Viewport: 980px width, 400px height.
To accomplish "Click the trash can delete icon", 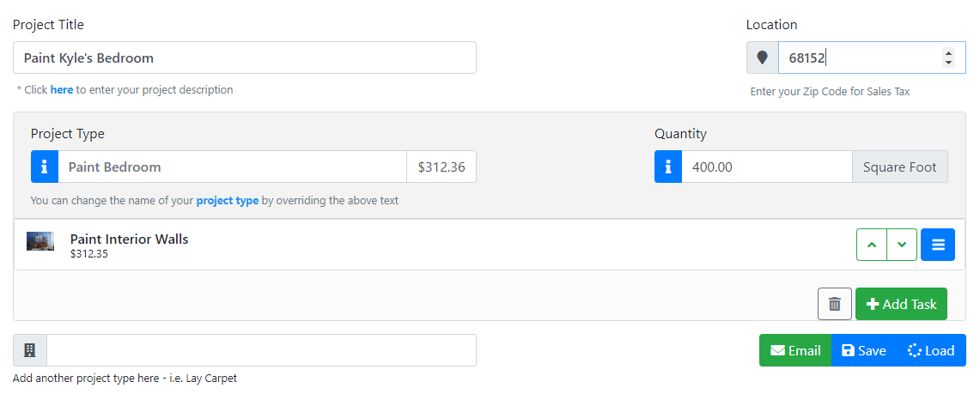I will [834, 304].
